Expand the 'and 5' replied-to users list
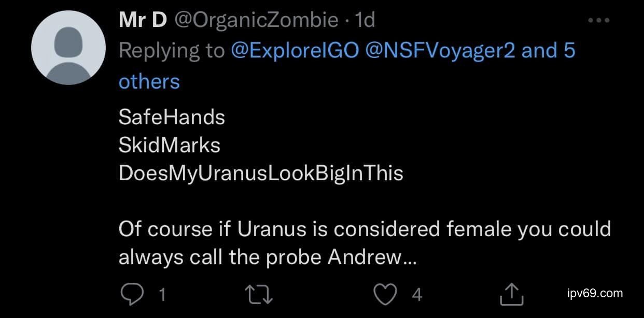644x318 pixels. pos(548,51)
